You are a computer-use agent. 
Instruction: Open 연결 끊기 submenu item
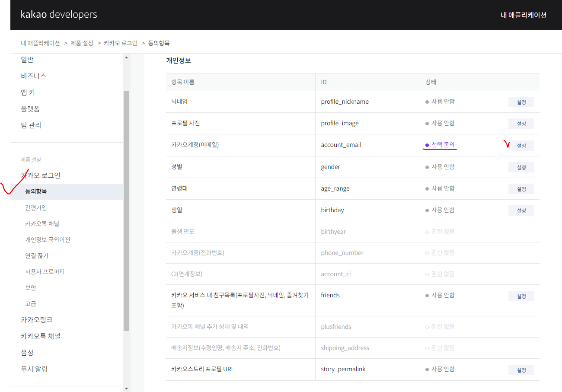37,256
